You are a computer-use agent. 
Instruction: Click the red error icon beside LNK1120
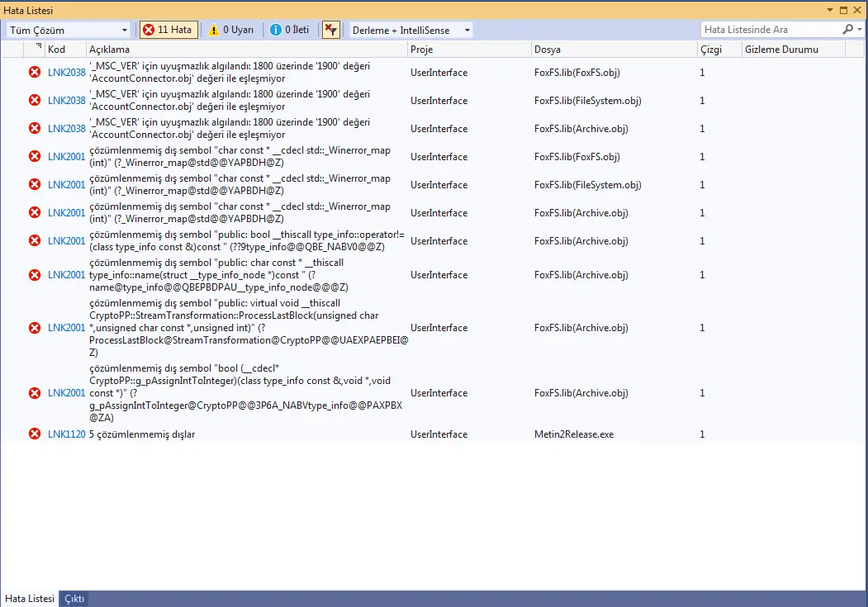coord(34,433)
